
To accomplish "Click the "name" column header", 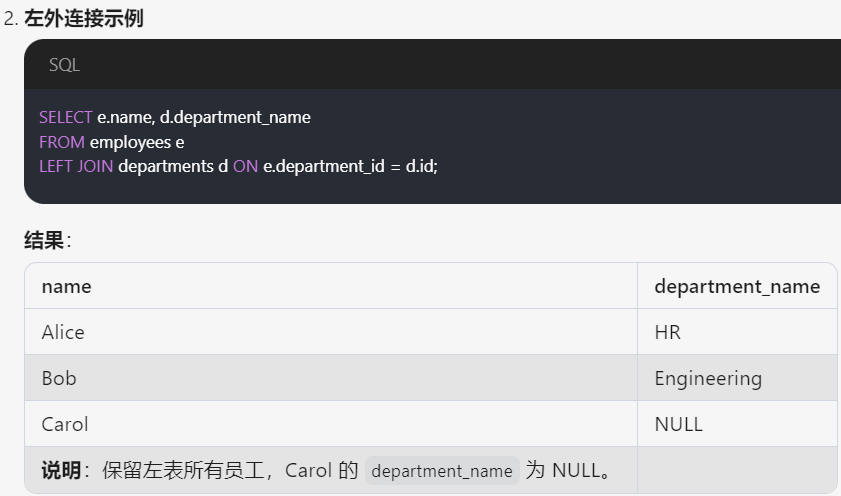I will coord(66,287).
